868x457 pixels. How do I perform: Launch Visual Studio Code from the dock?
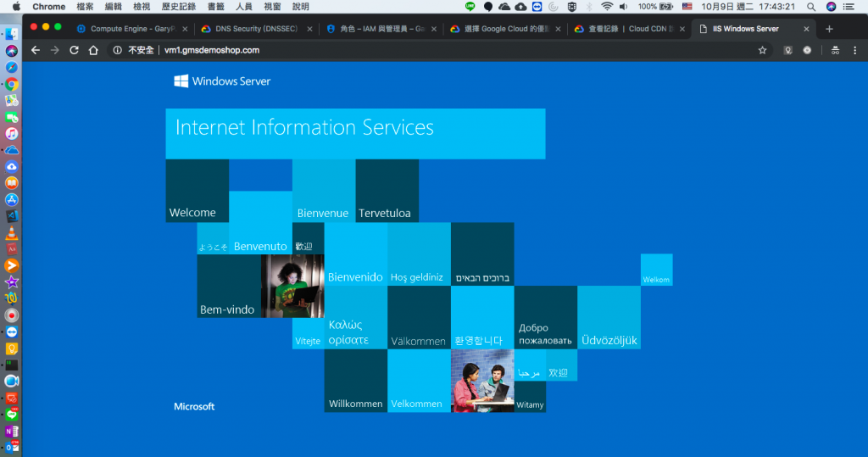pyautogui.click(x=12, y=216)
